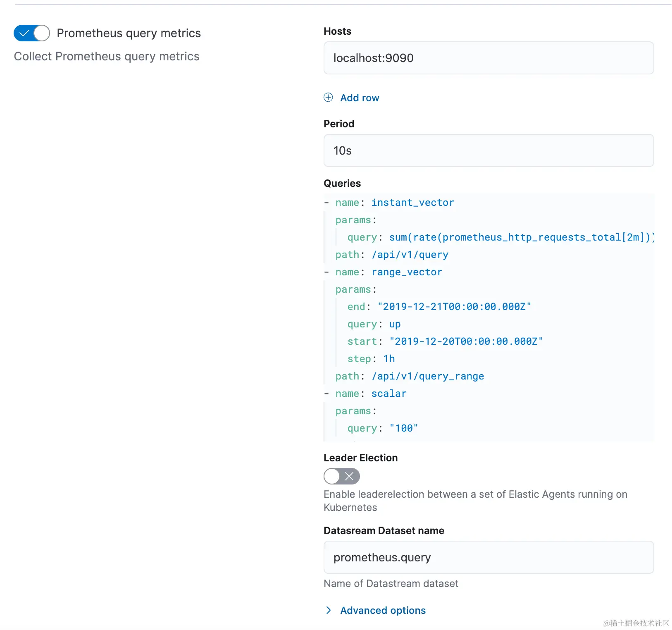Disable the Prometheus query metrics toggle

pos(32,33)
